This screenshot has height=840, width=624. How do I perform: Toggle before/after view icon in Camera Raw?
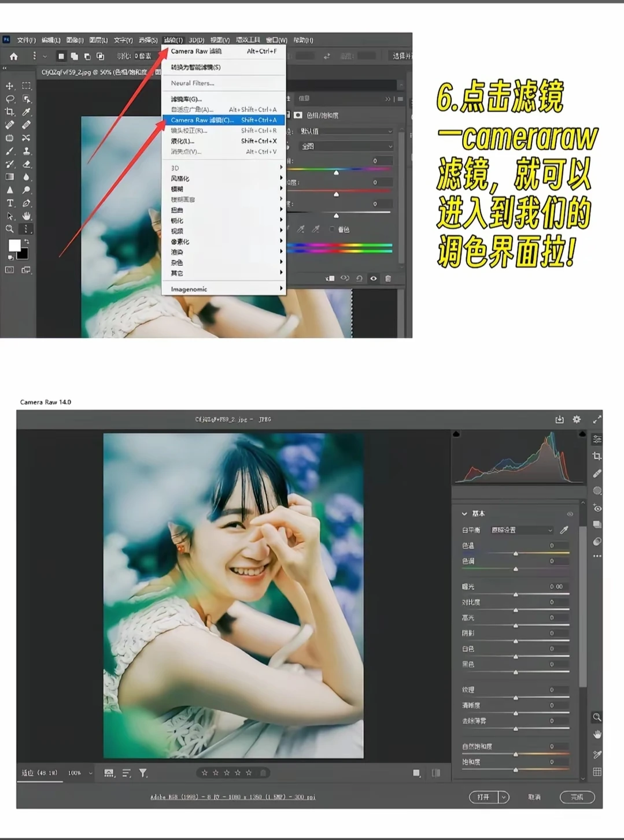tap(436, 773)
